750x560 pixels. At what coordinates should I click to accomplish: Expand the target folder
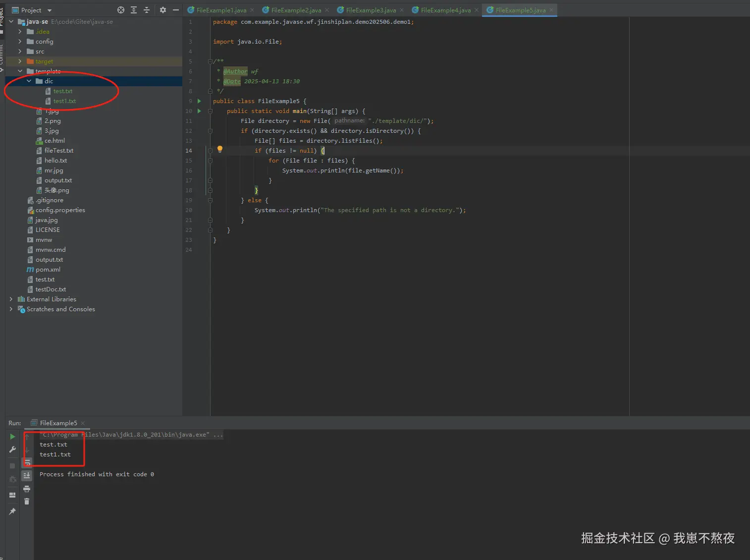point(20,61)
